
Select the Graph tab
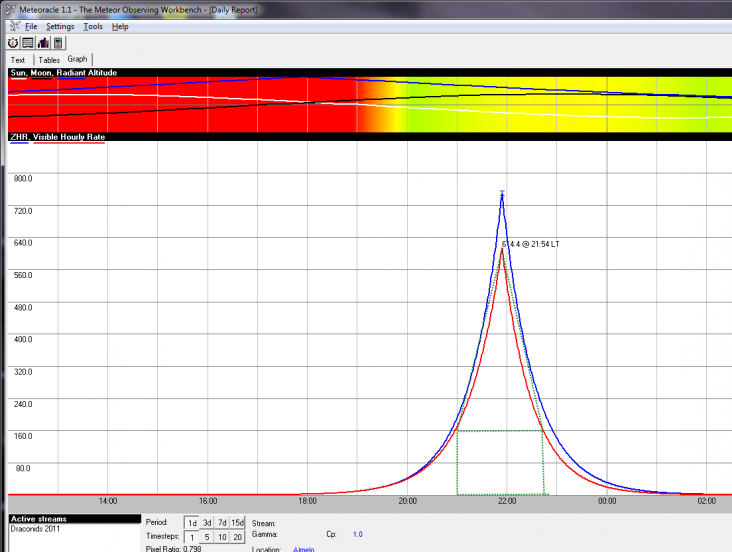(78, 60)
